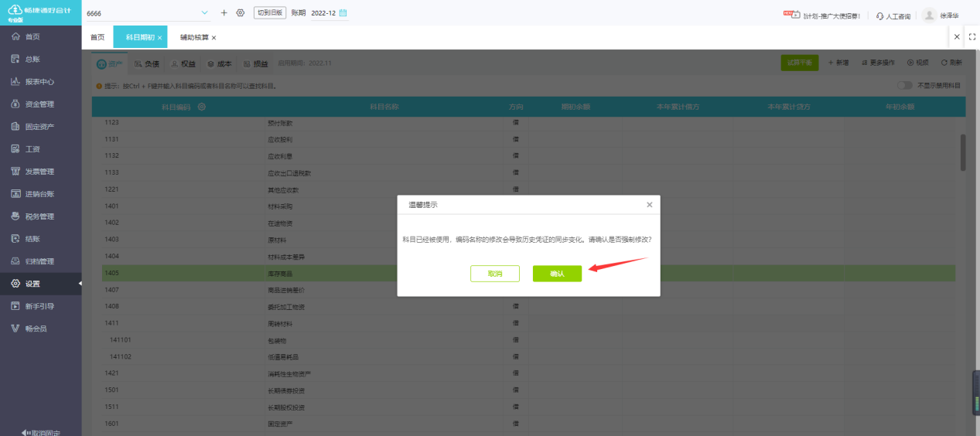Open 发票管理 from the sidebar
The image size is (980, 436).
pos(39,172)
